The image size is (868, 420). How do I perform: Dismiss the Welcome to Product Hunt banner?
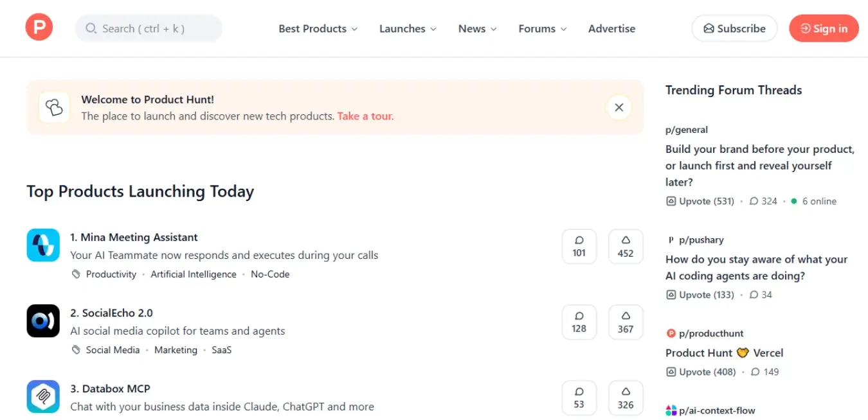(619, 107)
